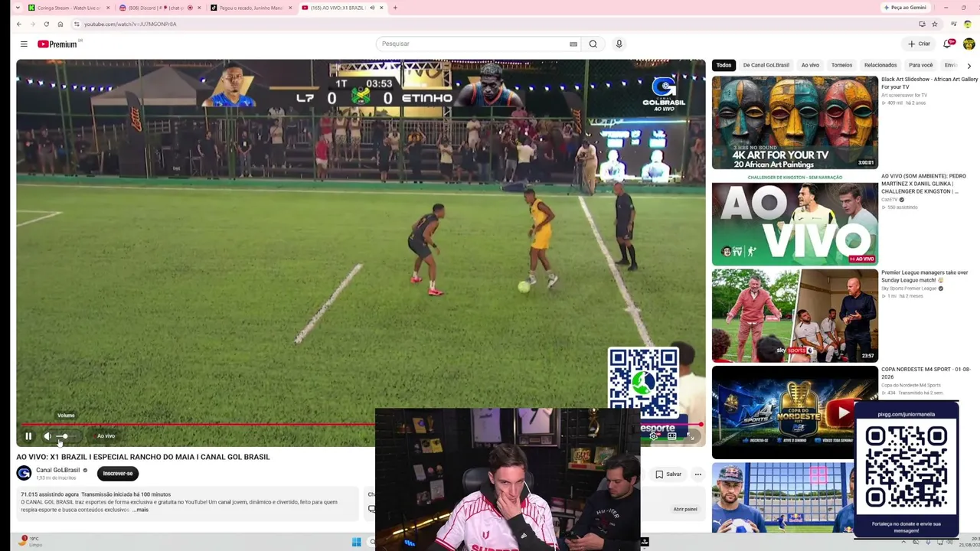Viewport: 980px width, 551px height.
Task: Open the browser home page
Action: (x=60, y=24)
